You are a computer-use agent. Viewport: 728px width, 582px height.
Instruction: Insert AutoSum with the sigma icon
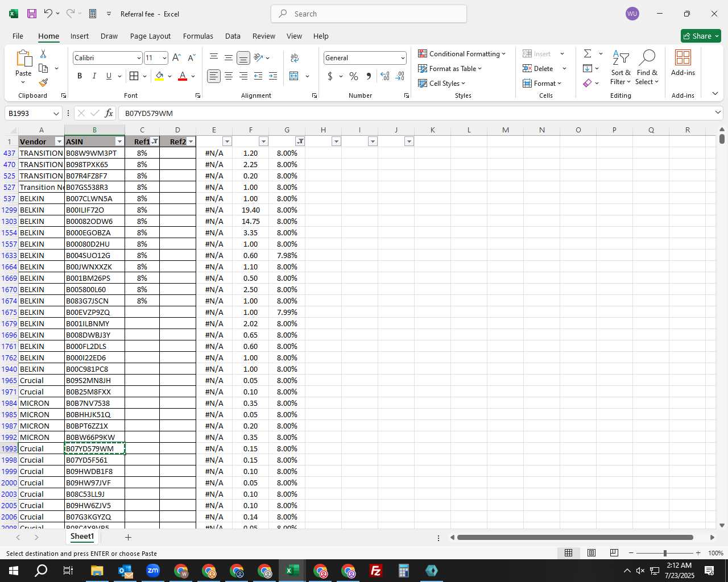click(x=588, y=53)
